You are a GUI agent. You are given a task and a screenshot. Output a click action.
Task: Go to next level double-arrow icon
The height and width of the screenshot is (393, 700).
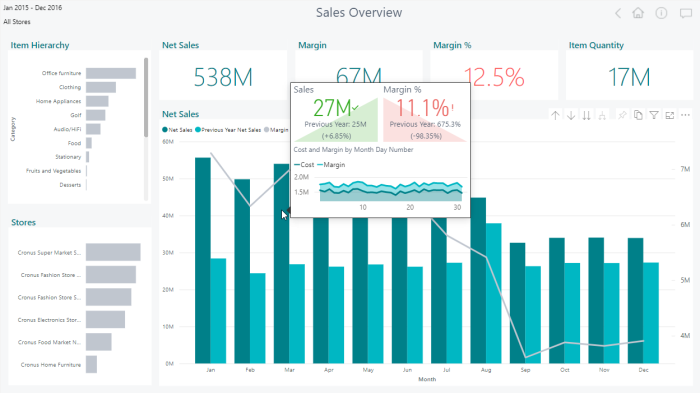click(587, 116)
